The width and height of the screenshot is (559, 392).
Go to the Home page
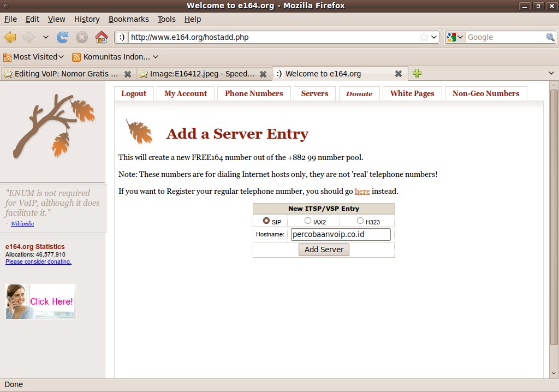coord(102,37)
